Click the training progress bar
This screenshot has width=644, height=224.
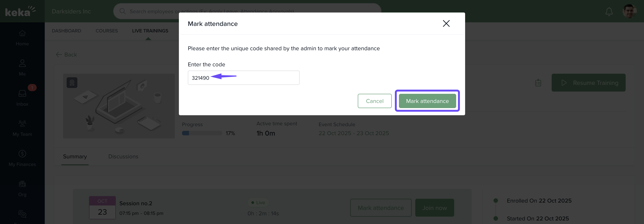pos(202,133)
